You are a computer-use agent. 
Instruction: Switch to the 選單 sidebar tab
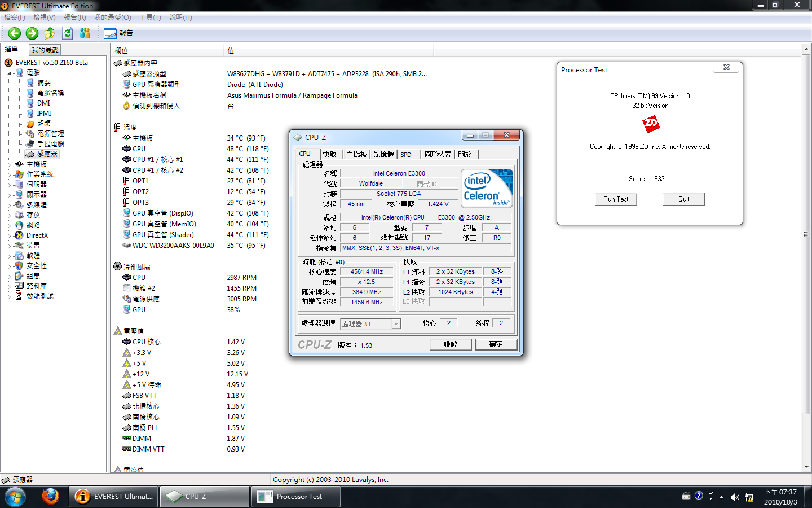pos(12,49)
